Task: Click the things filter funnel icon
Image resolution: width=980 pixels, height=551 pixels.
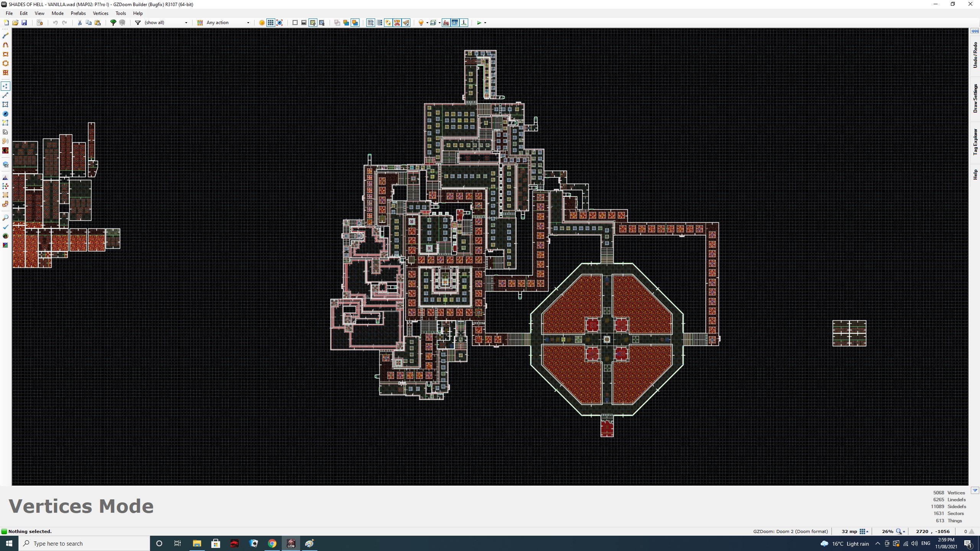Action: point(138,23)
